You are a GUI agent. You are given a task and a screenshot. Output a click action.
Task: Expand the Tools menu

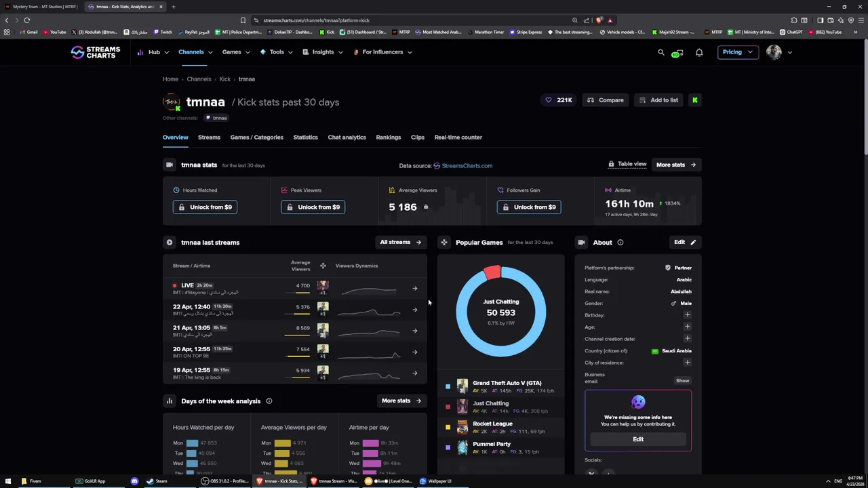[x=276, y=52]
